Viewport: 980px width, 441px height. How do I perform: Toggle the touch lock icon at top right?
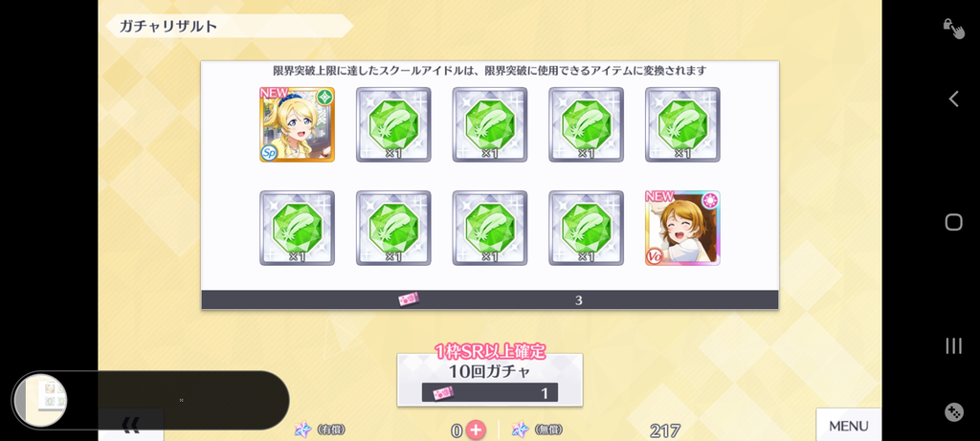pyautogui.click(x=954, y=29)
